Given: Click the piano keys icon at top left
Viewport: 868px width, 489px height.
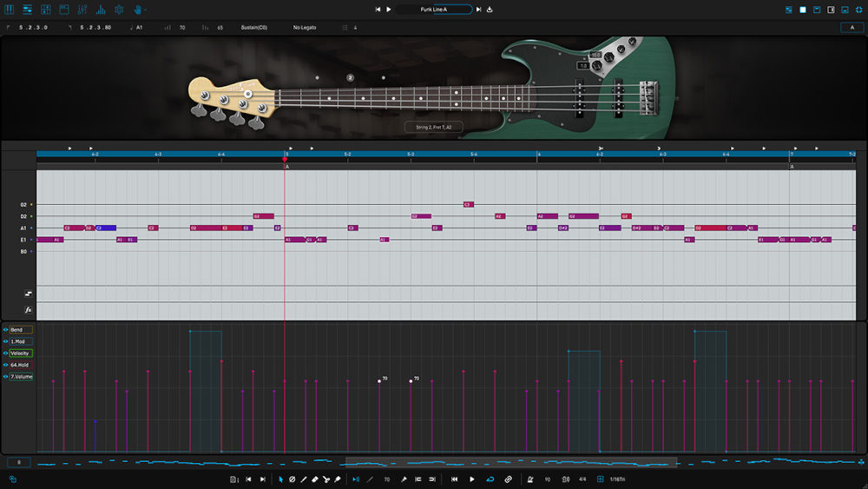Looking at the screenshot, I should coord(10,10).
